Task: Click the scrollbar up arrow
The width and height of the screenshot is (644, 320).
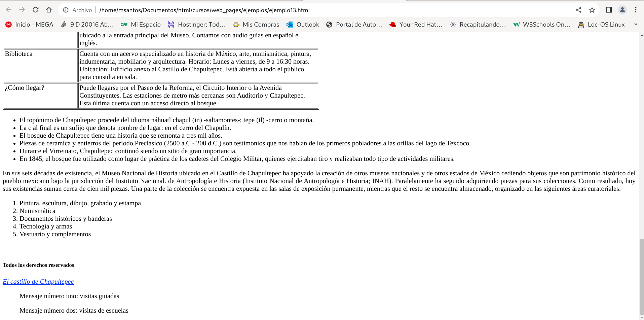Action: [641, 35]
